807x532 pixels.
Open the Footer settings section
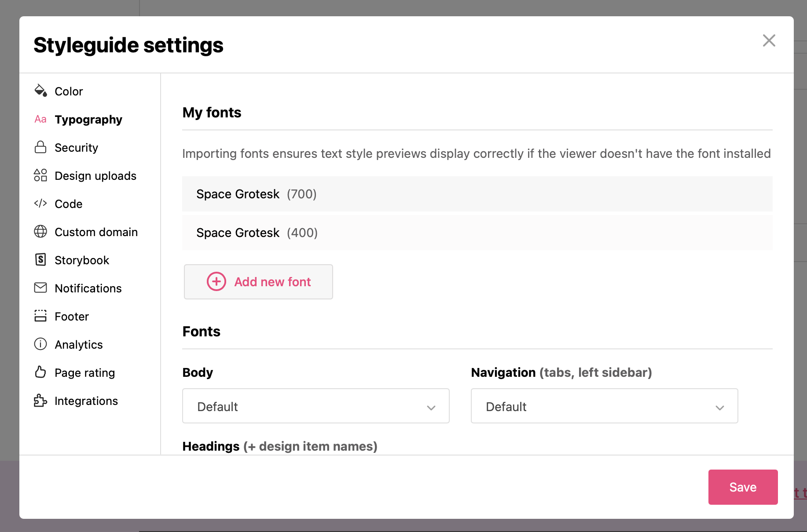pos(71,316)
